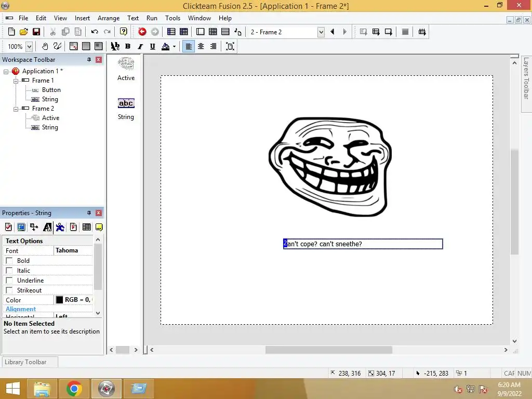Click the red Back navigation icon
Viewport: 532px width, 399px height.
click(142, 32)
